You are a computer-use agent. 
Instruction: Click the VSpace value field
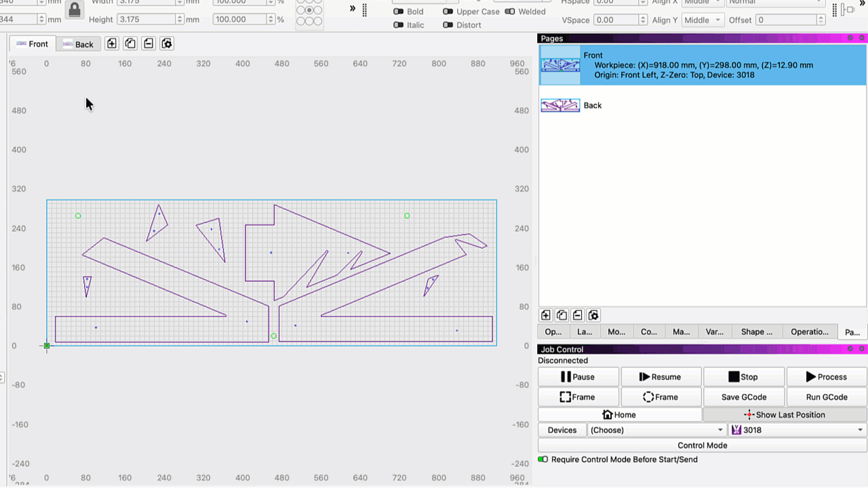tap(616, 20)
